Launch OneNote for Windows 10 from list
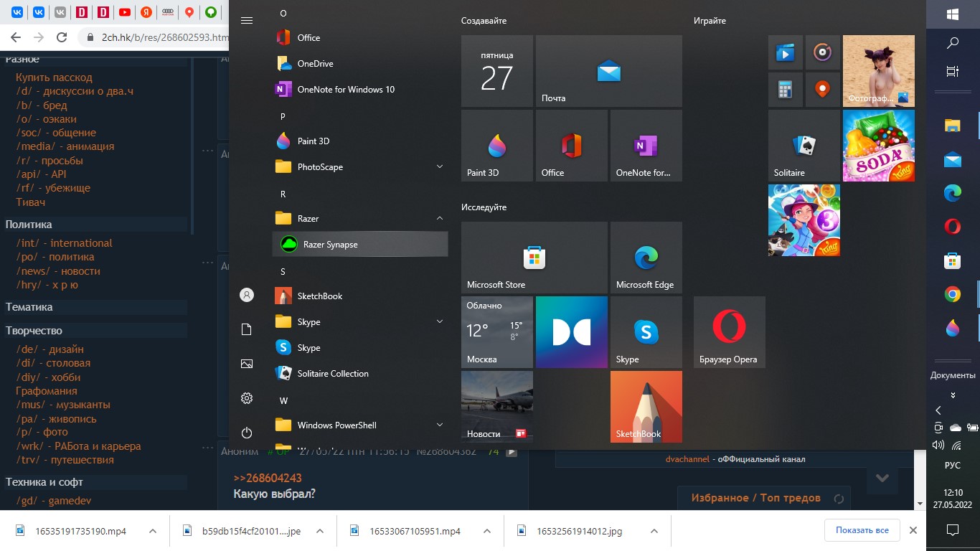The width and height of the screenshot is (980, 551). [x=359, y=89]
